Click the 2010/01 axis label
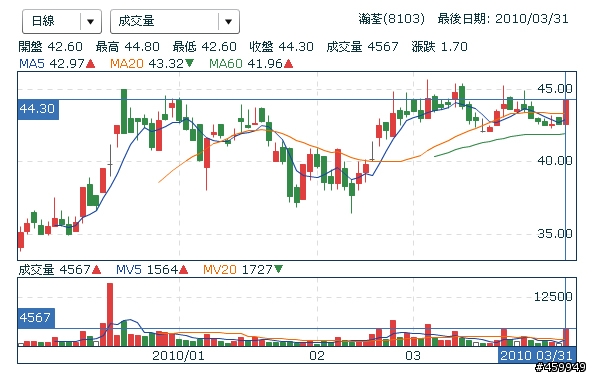This screenshot has height=375, width=592. [178, 356]
